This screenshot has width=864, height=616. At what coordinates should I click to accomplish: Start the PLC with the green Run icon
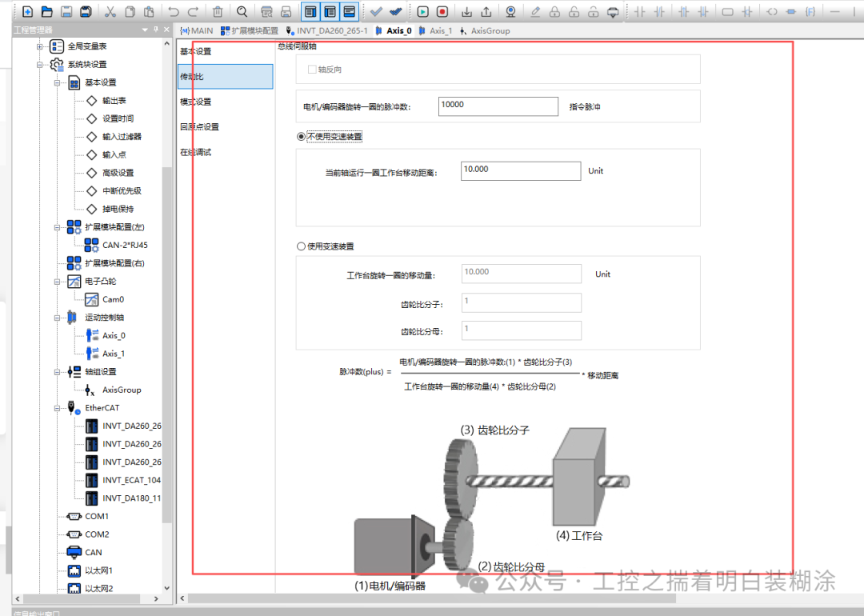pos(422,11)
